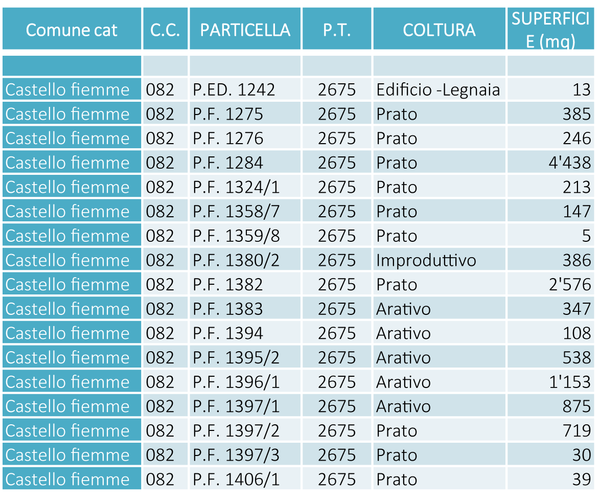Click cell P.ED. 1242

coord(245,90)
